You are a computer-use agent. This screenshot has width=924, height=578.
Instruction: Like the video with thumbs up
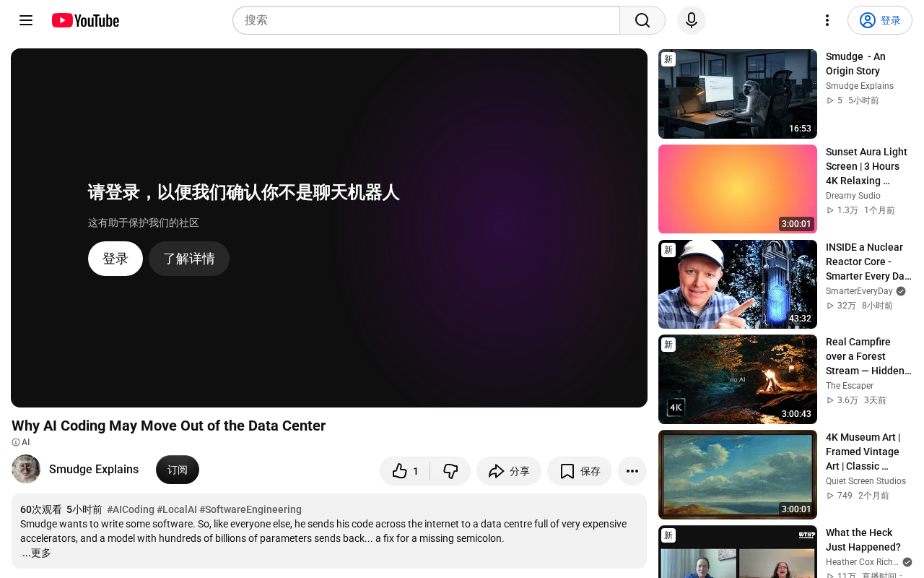tap(405, 471)
